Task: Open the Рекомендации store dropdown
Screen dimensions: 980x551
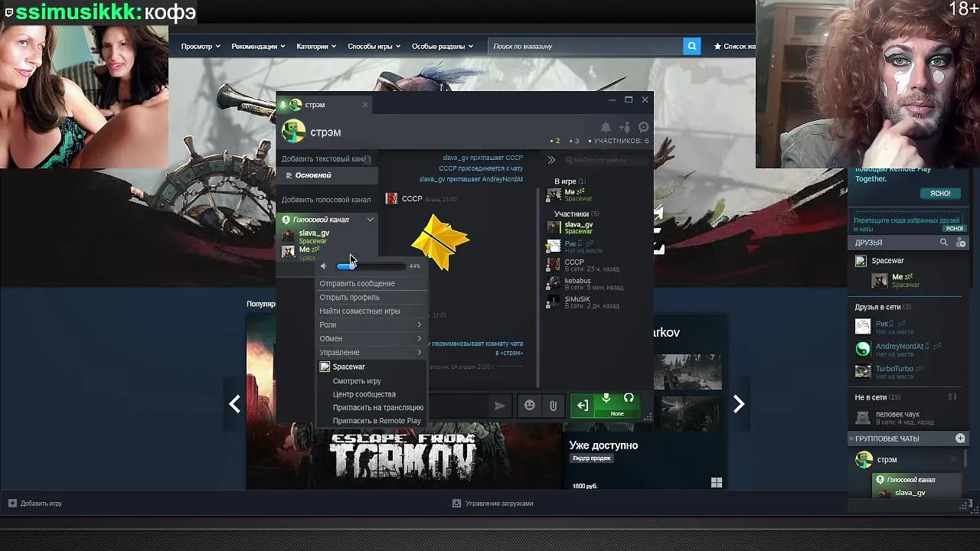Action: (x=258, y=47)
